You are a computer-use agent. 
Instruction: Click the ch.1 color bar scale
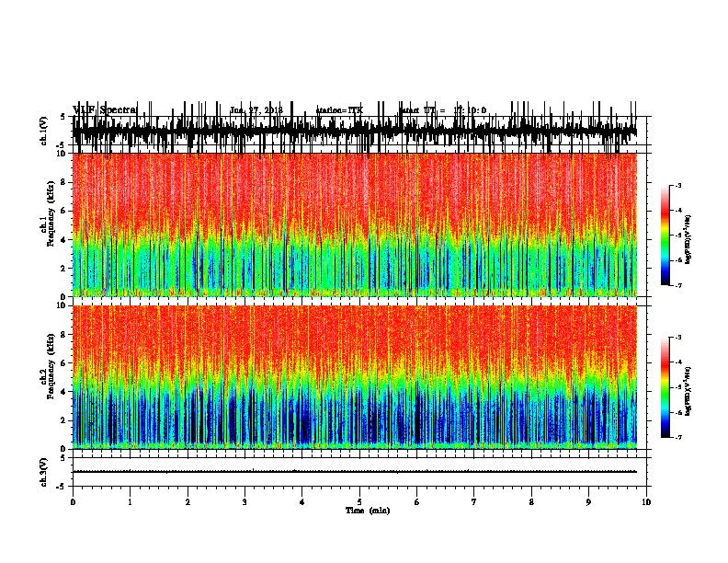(x=665, y=236)
